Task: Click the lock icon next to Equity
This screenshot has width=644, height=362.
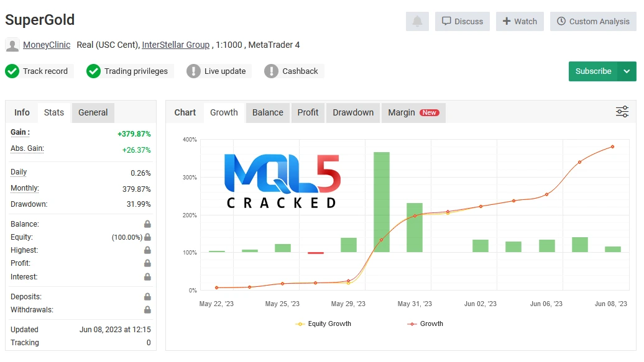Action: click(x=147, y=237)
